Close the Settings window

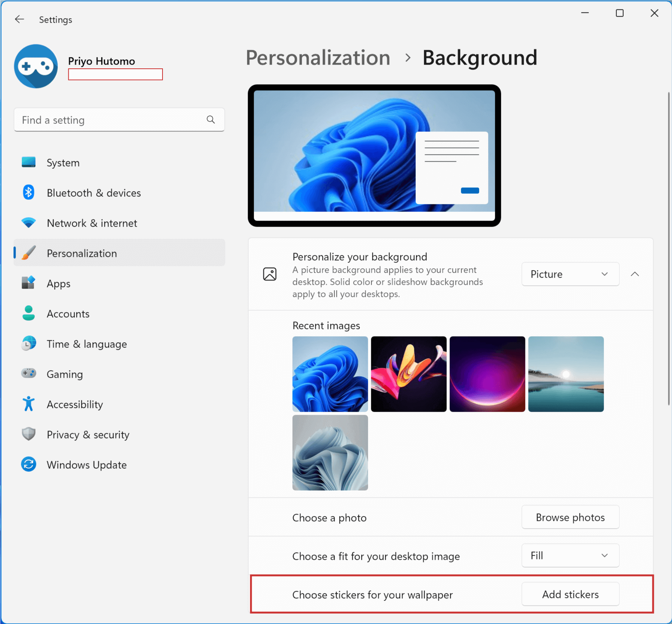tap(654, 13)
